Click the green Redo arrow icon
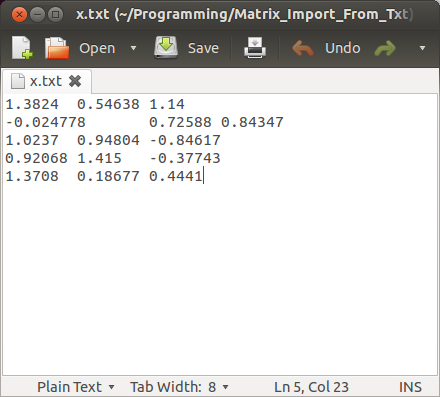The height and width of the screenshot is (397, 440). point(385,48)
